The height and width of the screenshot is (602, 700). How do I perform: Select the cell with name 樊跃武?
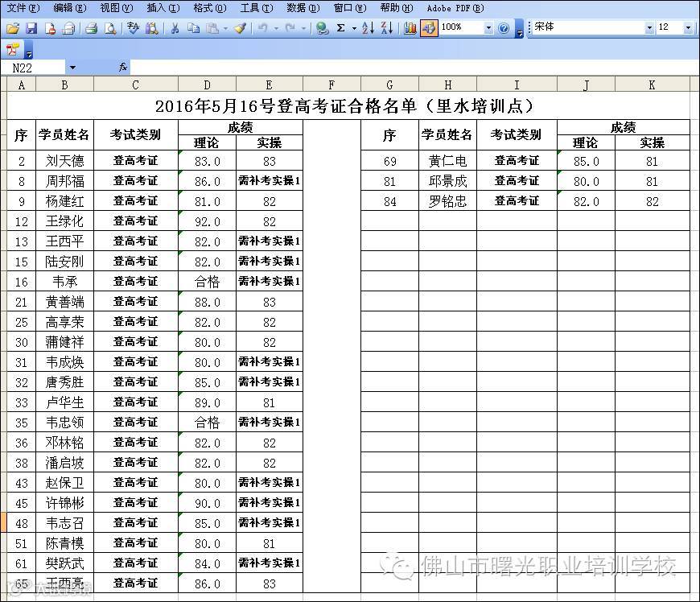coord(64,563)
